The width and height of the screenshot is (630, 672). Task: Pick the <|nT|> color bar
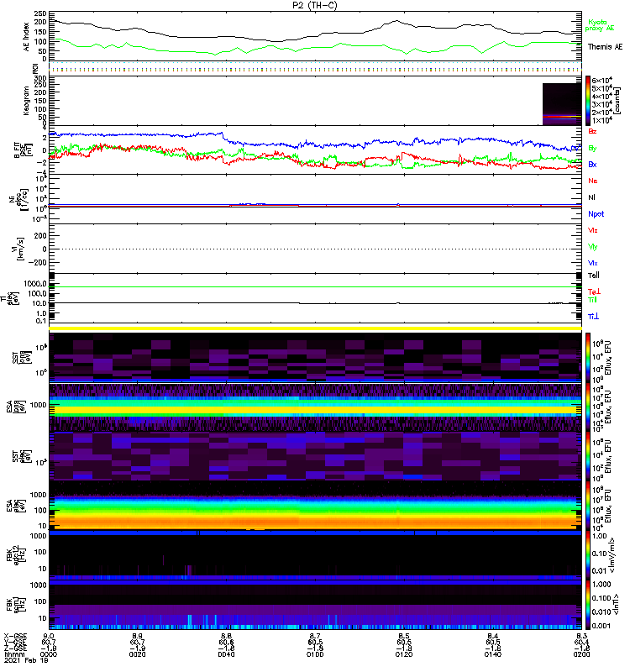pos(588,605)
